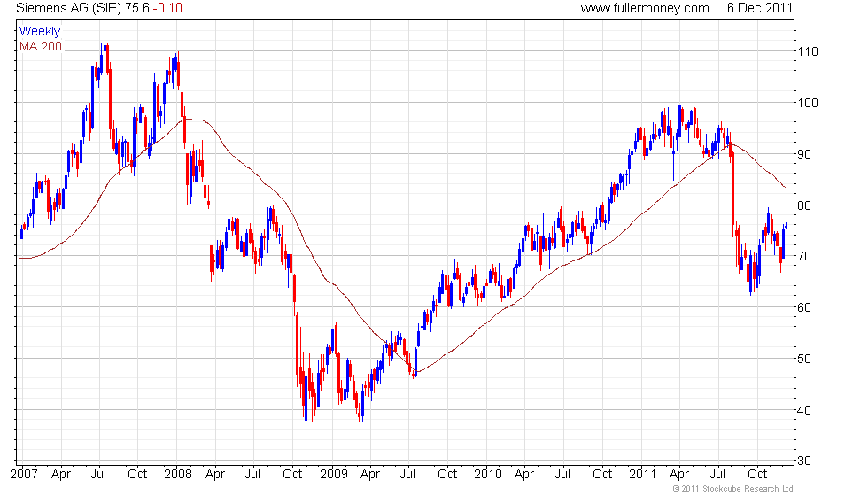Click the 70 price axis label
Screen dimensions: 868x496
tap(804, 256)
